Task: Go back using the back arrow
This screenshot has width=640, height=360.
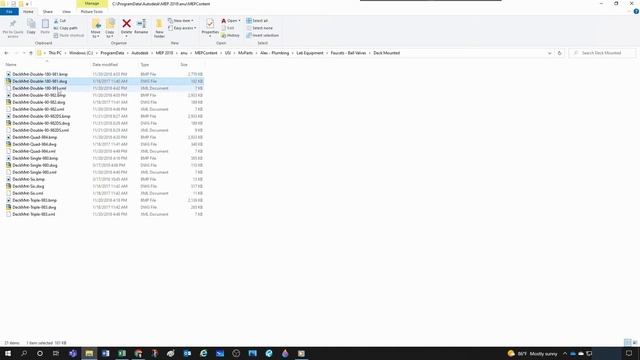Action: pos(6,53)
